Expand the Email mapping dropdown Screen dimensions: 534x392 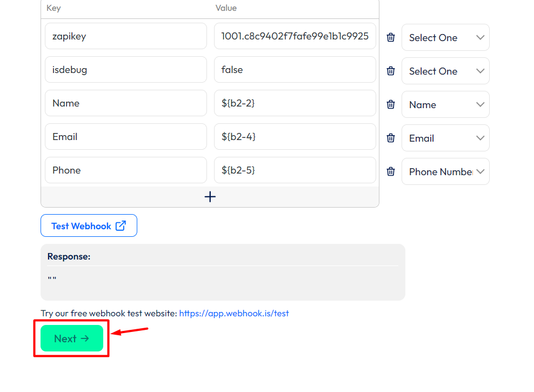click(445, 138)
